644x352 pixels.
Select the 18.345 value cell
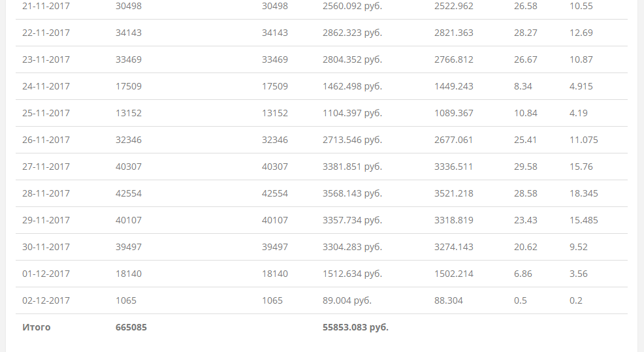583,193
